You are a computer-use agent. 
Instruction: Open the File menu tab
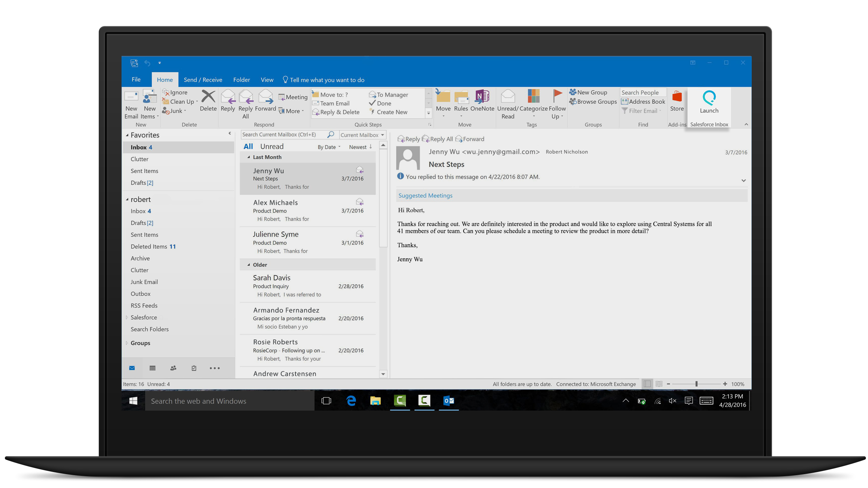point(136,79)
